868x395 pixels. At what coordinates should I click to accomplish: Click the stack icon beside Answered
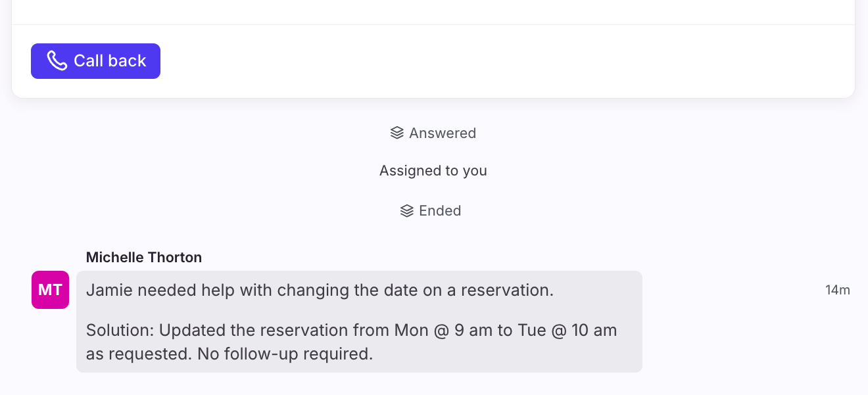point(397,133)
